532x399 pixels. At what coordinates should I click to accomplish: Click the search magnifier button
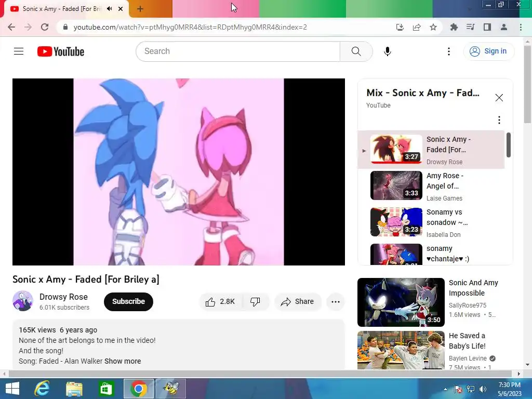click(x=356, y=51)
